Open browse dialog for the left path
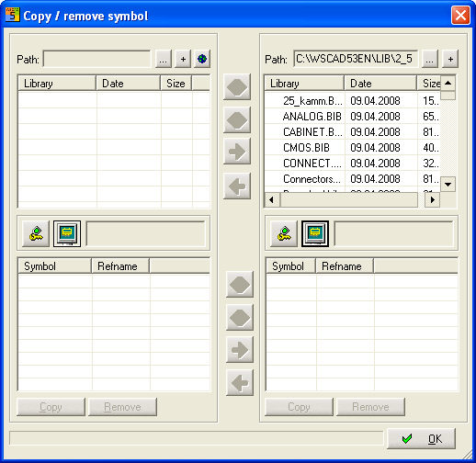 point(164,59)
